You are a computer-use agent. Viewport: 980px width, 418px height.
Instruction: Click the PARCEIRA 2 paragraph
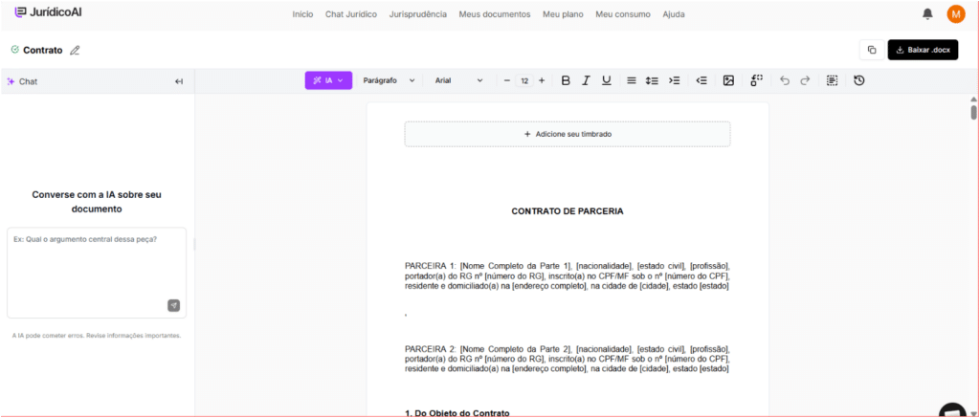(x=568, y=359)
